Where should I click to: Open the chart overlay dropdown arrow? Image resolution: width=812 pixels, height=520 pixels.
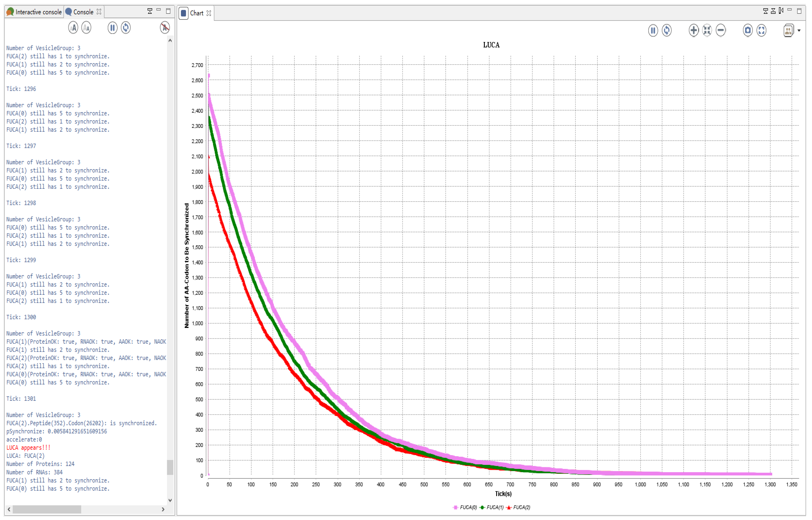799,31
